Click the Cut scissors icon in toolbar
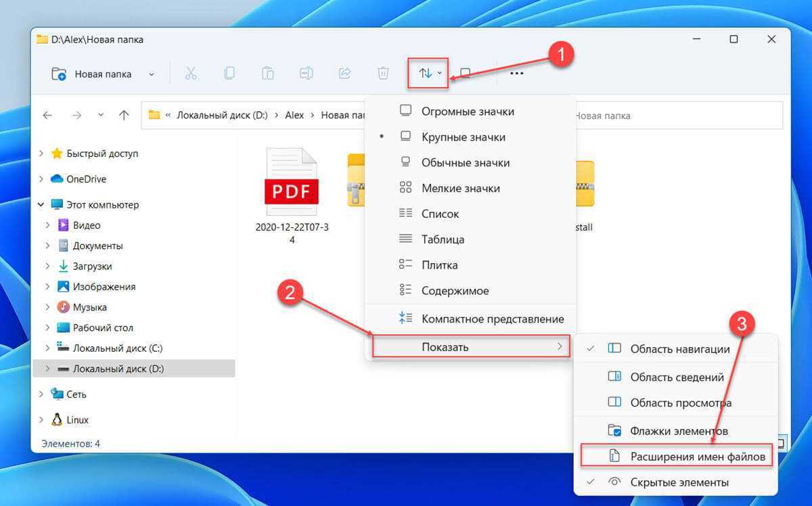The image size is (812, 506). [191, 73]
